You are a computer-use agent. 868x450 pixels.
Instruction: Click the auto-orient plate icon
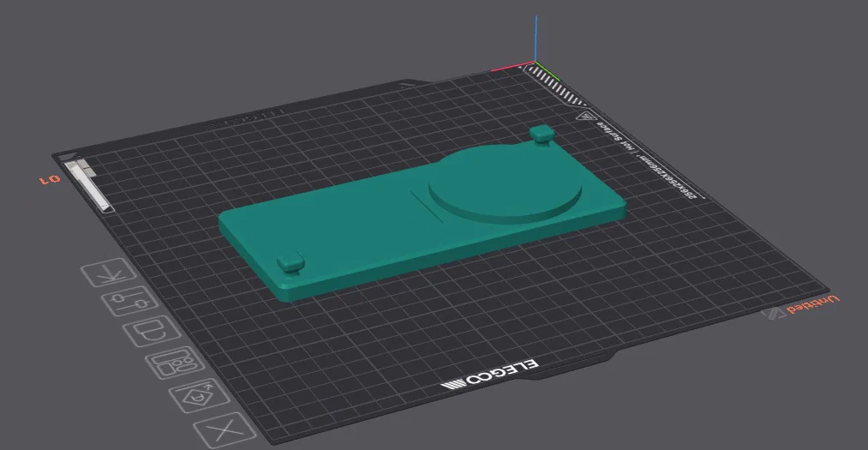200,396
